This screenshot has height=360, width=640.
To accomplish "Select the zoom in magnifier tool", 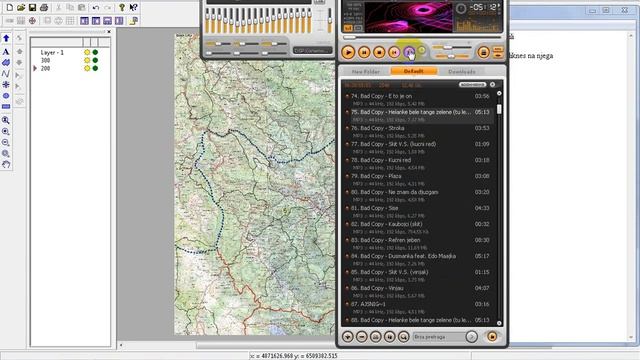I will click(x=6, y=131).
